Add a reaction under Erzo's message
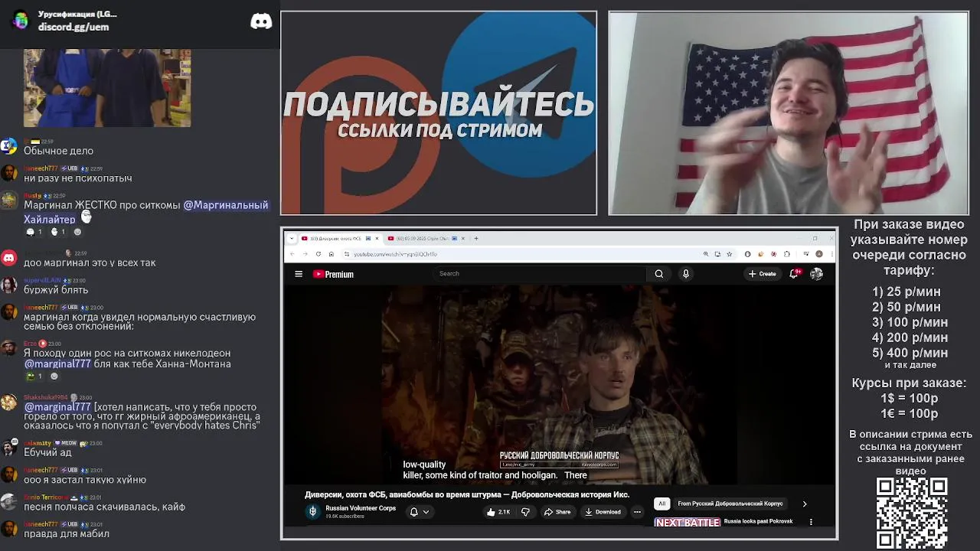Screen dimensions: 980x551 pyautogui.click(x=54, y=377)
